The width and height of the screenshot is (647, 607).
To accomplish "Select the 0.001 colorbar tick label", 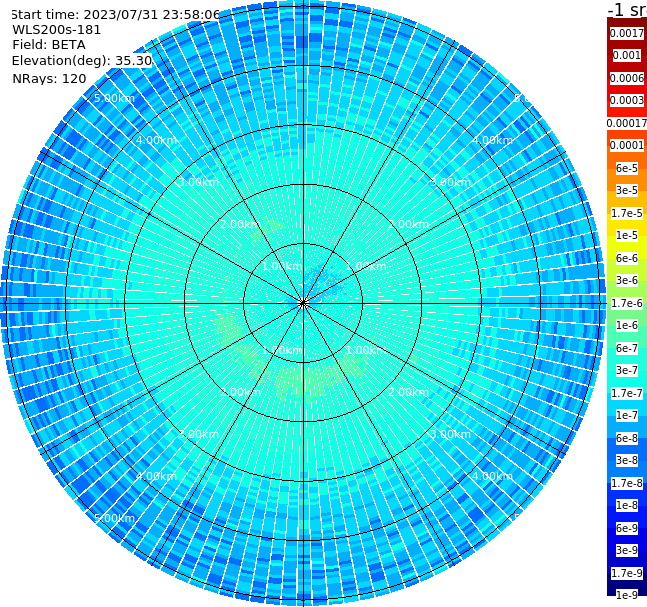I will [627, 55].
